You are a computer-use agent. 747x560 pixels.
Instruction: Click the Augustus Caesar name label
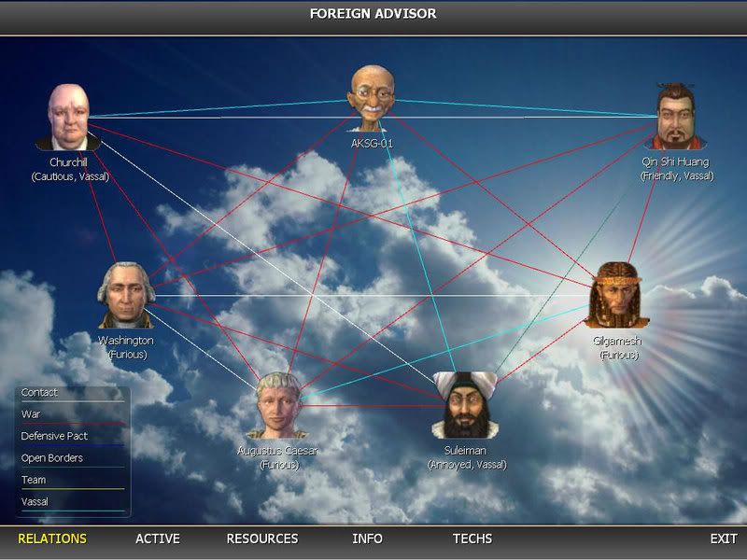(x=277, y=451)
